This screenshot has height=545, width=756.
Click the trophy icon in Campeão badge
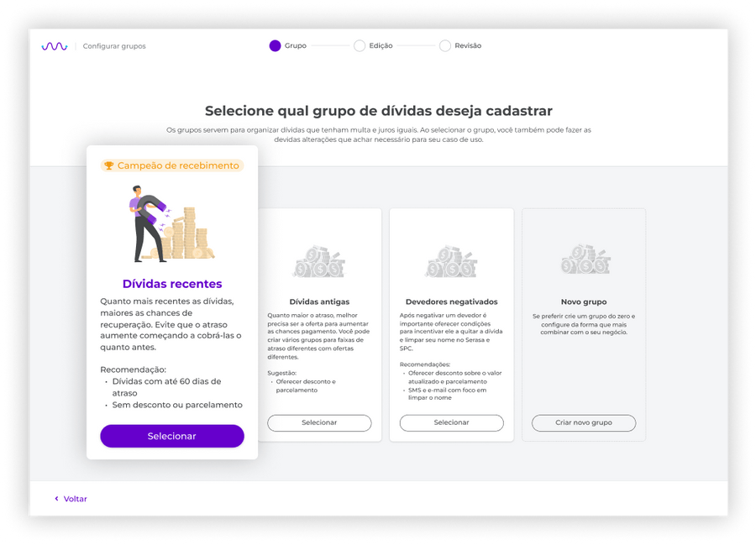[x=109, y=165]
